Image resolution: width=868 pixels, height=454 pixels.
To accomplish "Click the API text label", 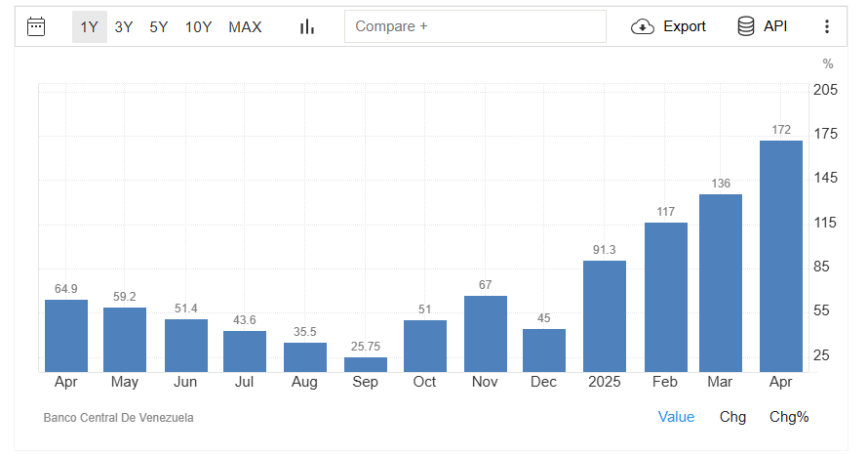I will pyautogui.click(x=775, y=26).
